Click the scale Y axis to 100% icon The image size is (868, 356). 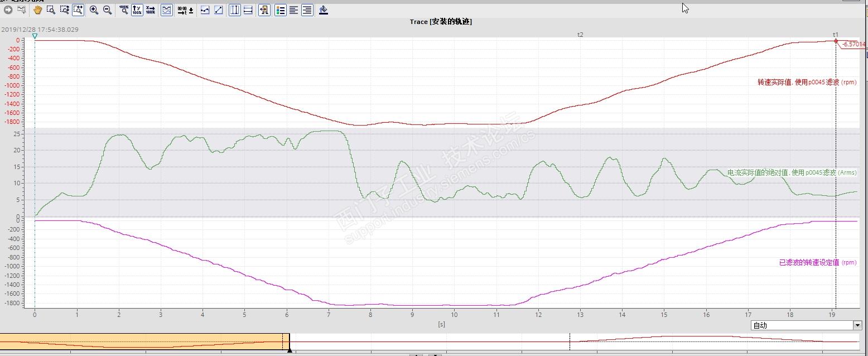point(137,10)
